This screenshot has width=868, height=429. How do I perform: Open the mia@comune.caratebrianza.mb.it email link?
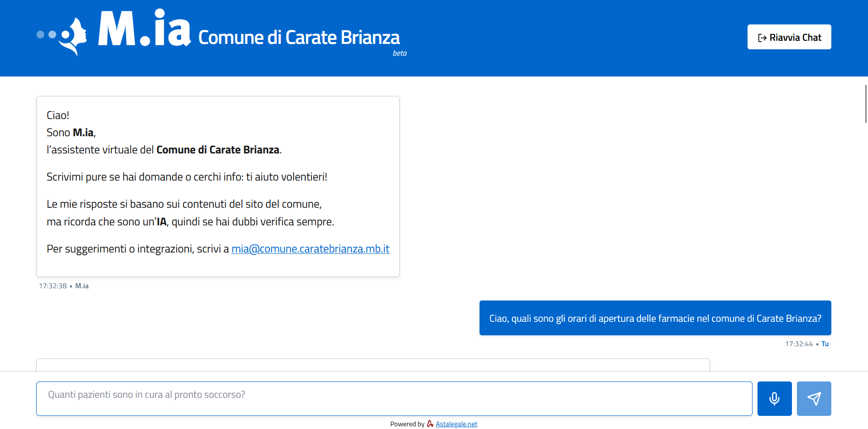[310, 249]
